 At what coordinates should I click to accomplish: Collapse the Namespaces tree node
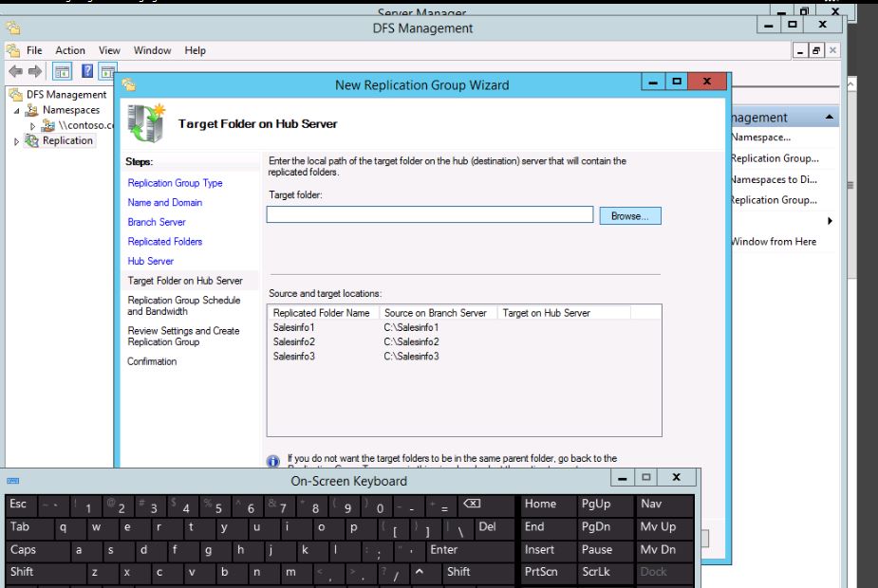[x=16, y=111]
